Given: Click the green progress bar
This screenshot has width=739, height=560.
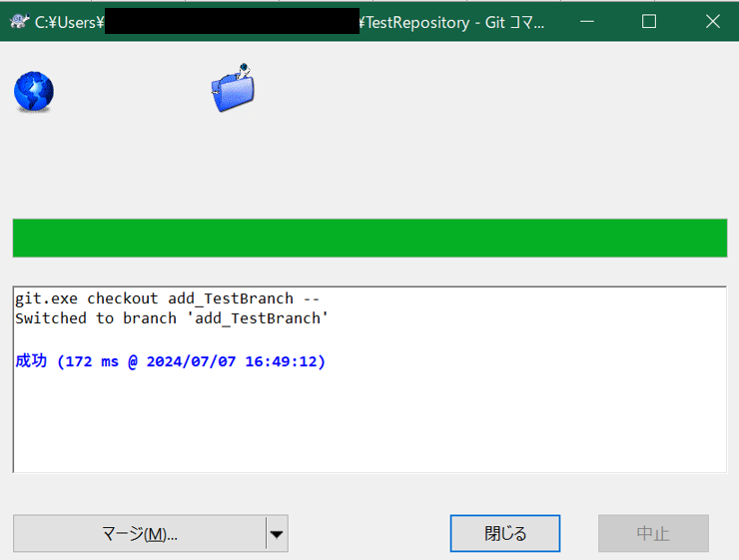Looking at the screenshot, I should 369,238.
